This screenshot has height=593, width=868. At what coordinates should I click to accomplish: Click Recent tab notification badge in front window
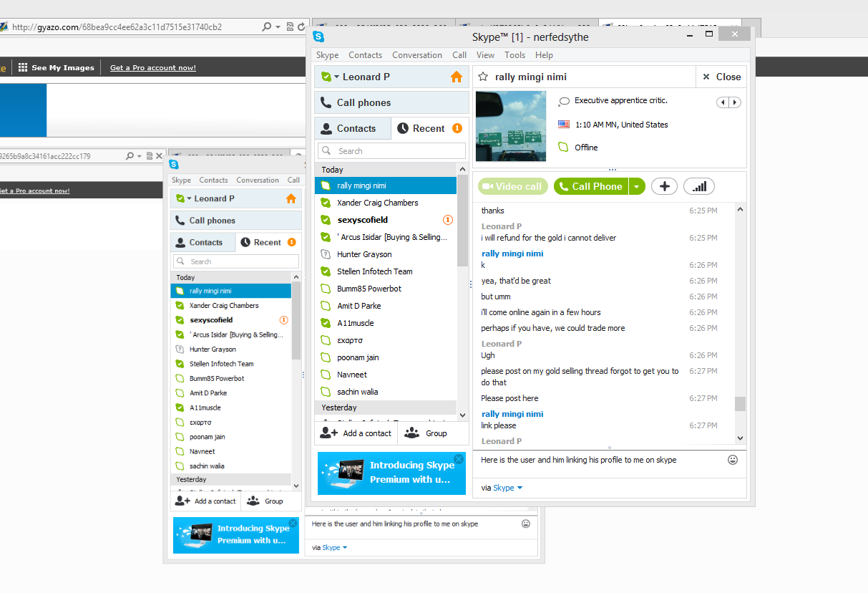point(457,128)
